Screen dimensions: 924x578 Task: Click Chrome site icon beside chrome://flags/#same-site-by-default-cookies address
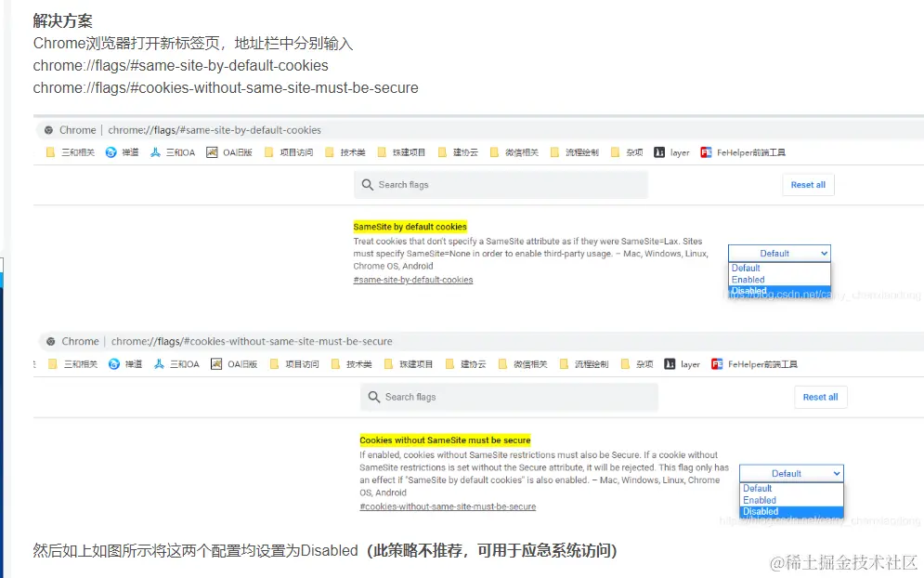48,130
